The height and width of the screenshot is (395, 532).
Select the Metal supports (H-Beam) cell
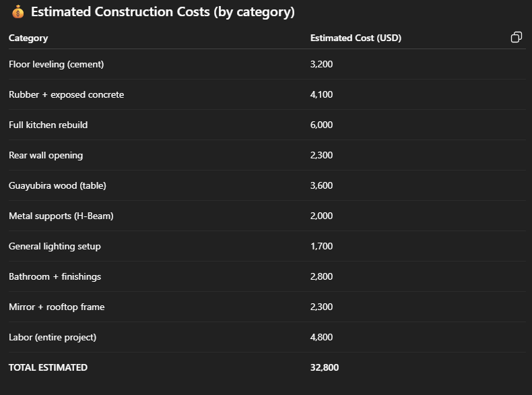tap(61, 216)
